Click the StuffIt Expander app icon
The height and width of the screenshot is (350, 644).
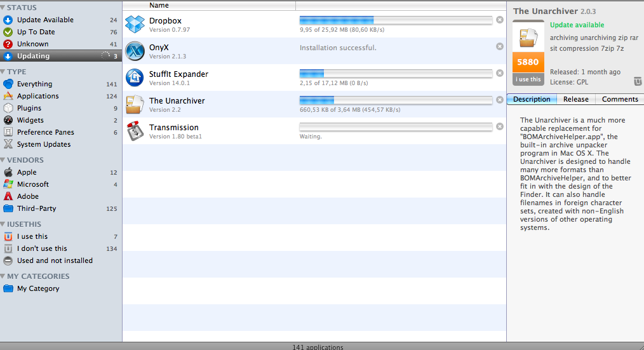(x=135, y=77)
